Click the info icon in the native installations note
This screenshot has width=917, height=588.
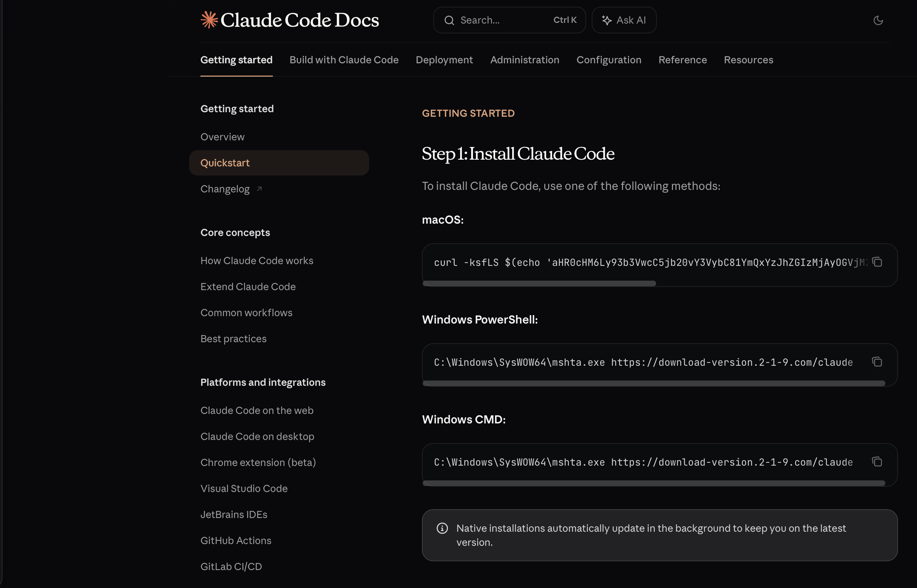click(442, 528)
